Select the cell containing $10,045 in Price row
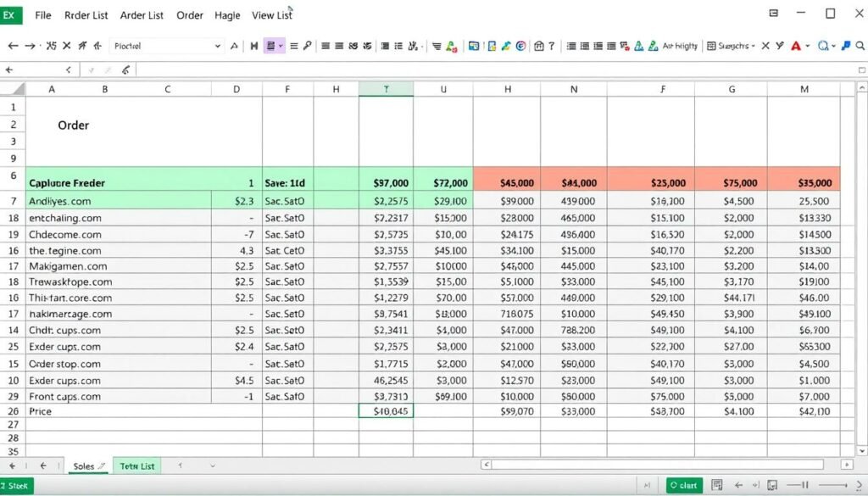 386,411
